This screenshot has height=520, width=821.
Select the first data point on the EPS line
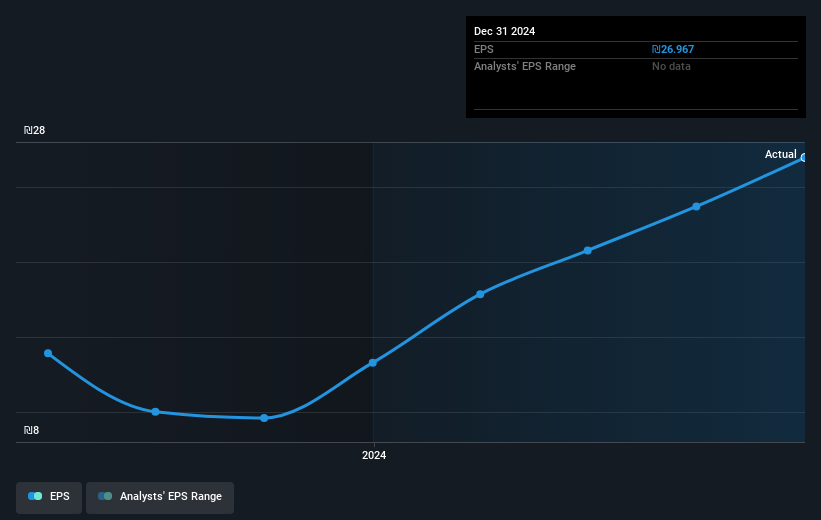(48, 353)
